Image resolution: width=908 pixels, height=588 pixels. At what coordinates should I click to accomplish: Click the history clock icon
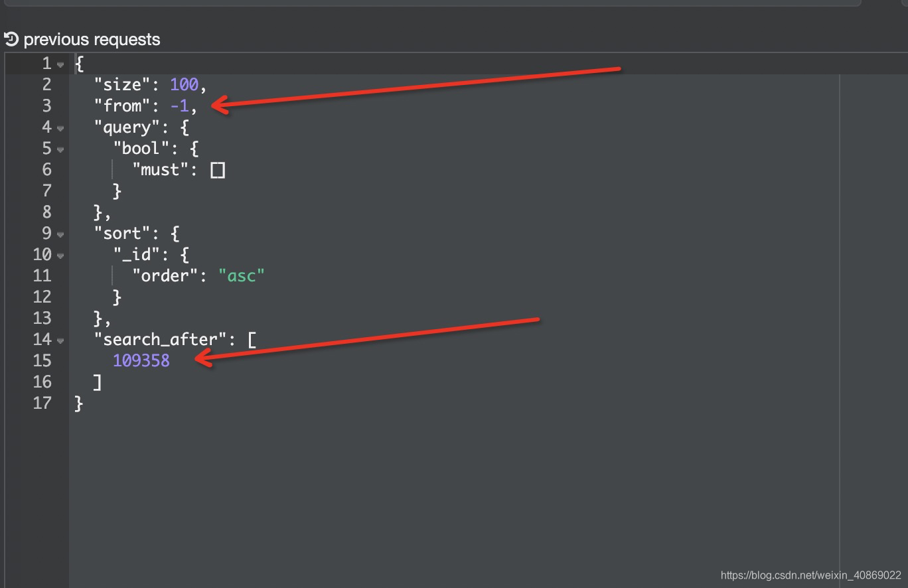tap(11, 39)
